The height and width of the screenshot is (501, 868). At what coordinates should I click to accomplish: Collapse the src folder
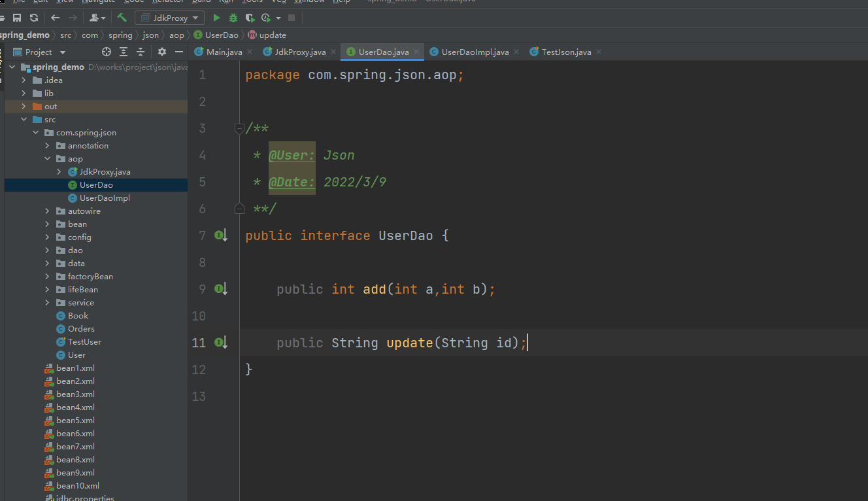point(24,119)
